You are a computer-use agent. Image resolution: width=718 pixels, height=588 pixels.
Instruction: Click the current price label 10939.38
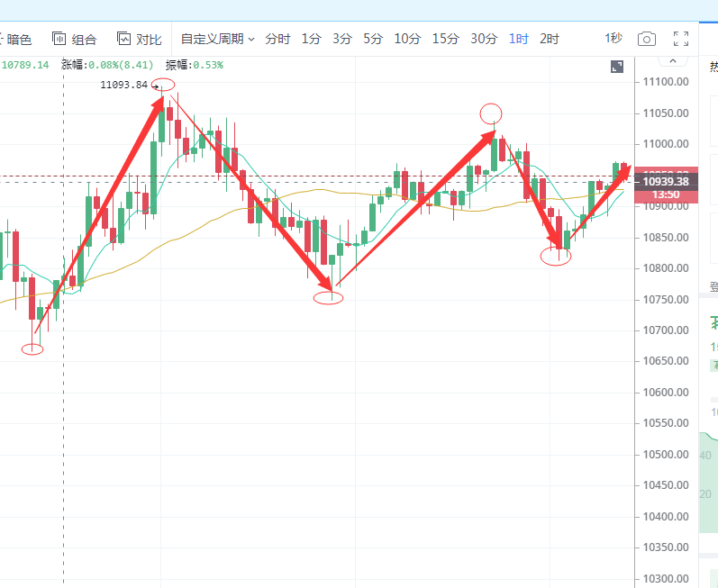pos(666,182)
